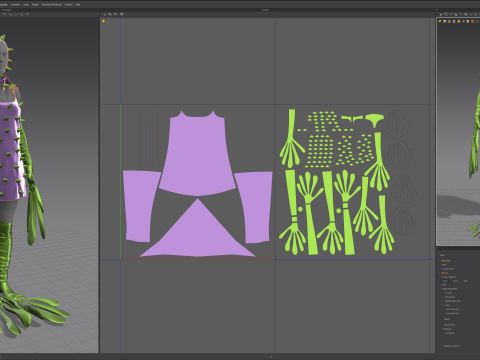Click fourth icon in 3D window toolbar
This screenshot has height=360, width=480.
click(21, 14)
